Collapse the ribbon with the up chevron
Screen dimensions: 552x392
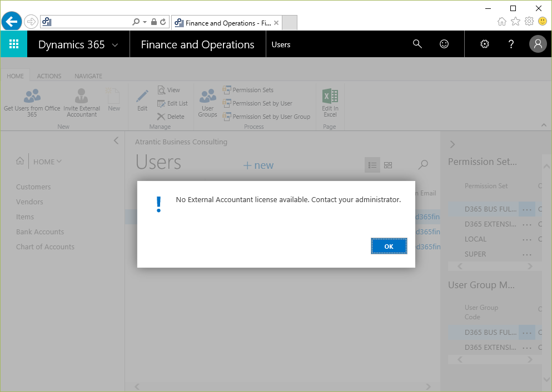(x=544, y=126)
